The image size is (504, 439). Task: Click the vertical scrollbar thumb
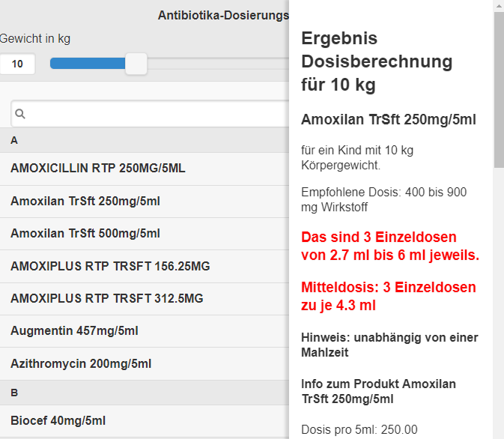tap(499, 90)
